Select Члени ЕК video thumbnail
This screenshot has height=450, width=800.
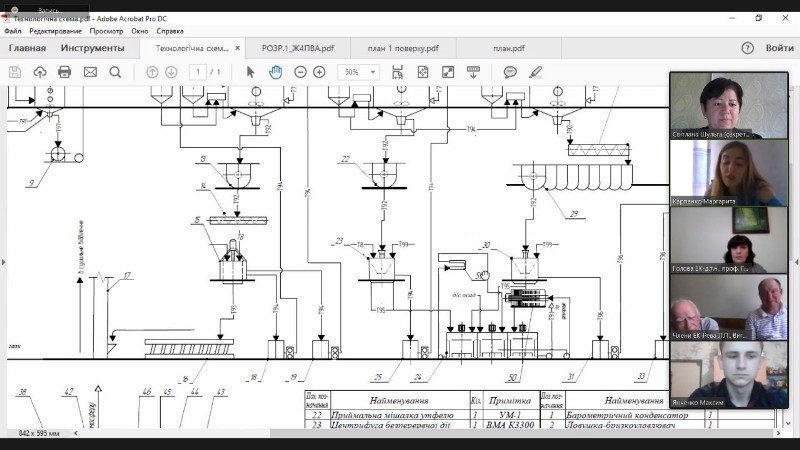(729, 308)
